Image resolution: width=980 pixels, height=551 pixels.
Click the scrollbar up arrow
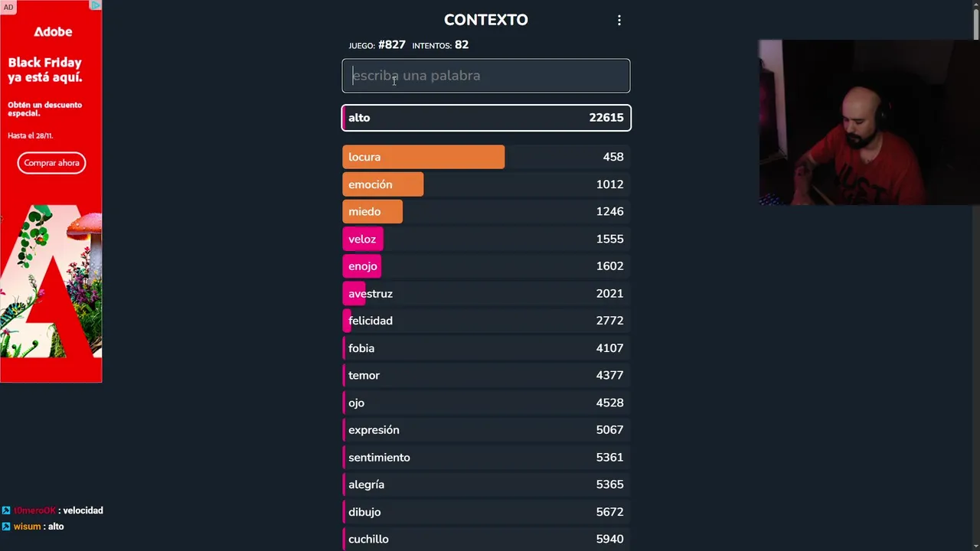(975, 5)
